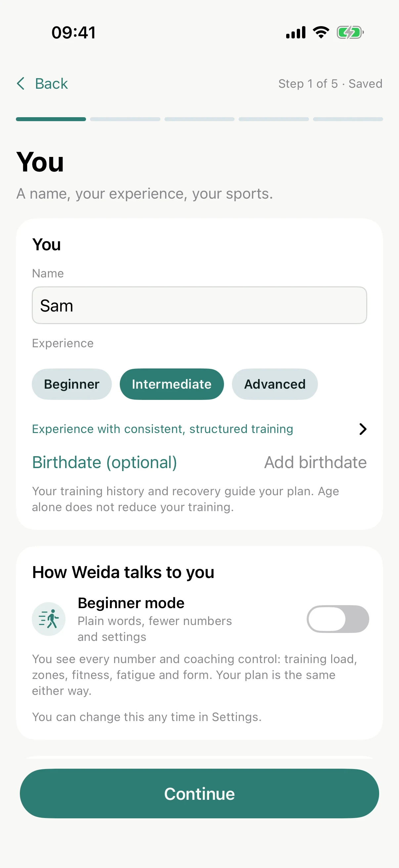Tap the battery charging icon
The image size is (399, 868).
[350, 32]
